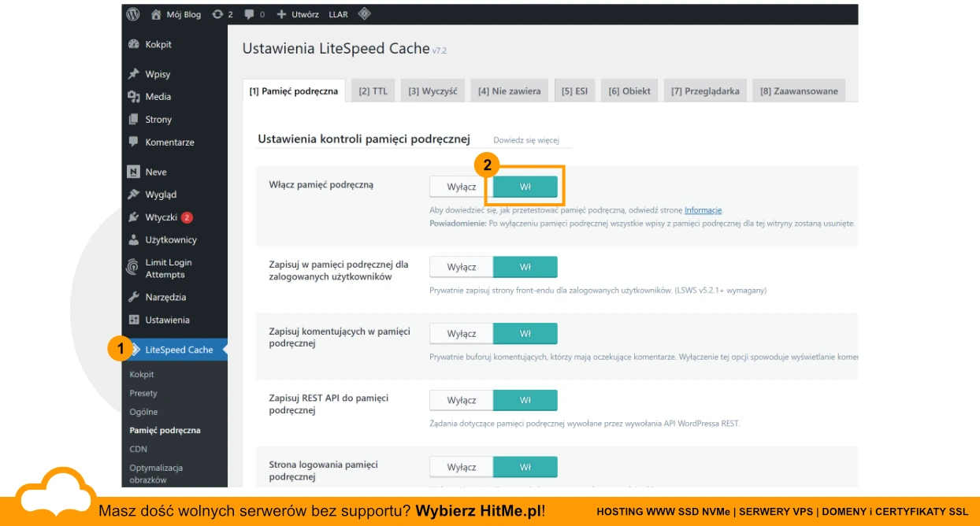Open the [4] Nie zawiera tab
The width and height of the screenshot is (980, 526).
[509, 91]
